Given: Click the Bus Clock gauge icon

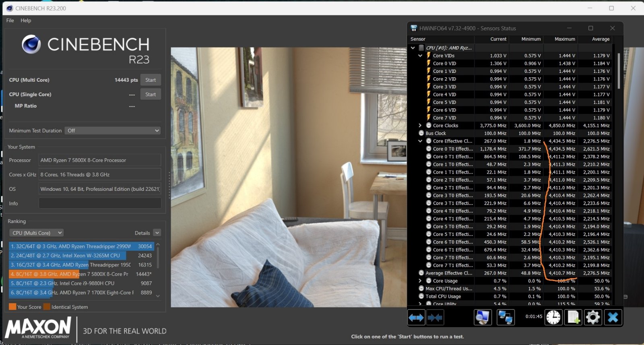Looking at the screenshot, I should [x=421, y=133].
